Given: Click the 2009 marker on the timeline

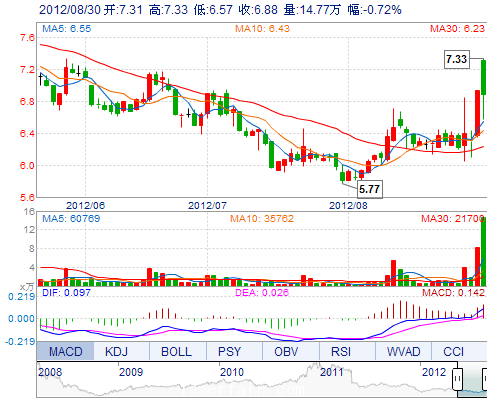Looking at the screenshot, I should pos(131,372).
